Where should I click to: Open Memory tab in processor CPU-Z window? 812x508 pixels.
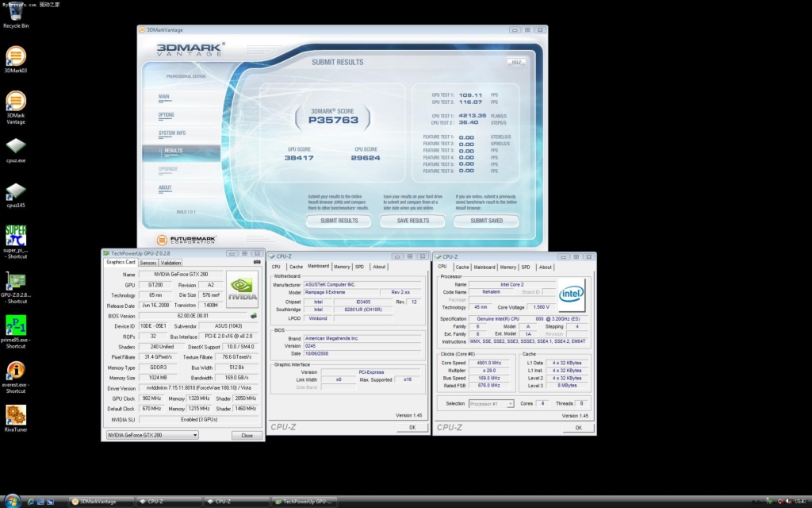[508, 267]
